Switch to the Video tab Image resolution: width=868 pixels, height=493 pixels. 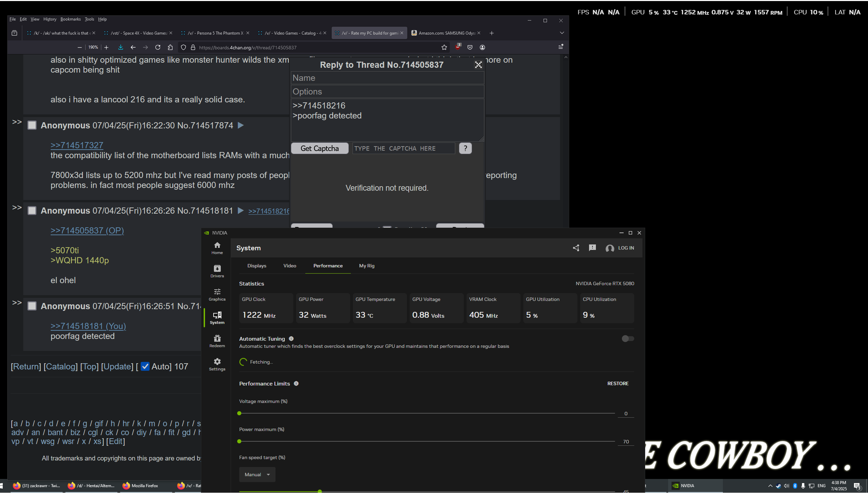[x=290, y=266]
